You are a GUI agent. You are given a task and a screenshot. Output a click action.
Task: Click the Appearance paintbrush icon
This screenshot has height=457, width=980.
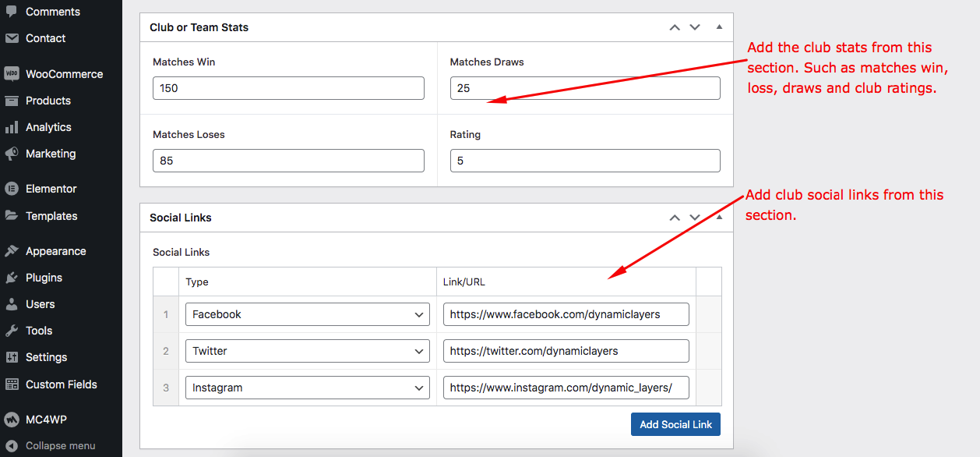coord(12,251)
